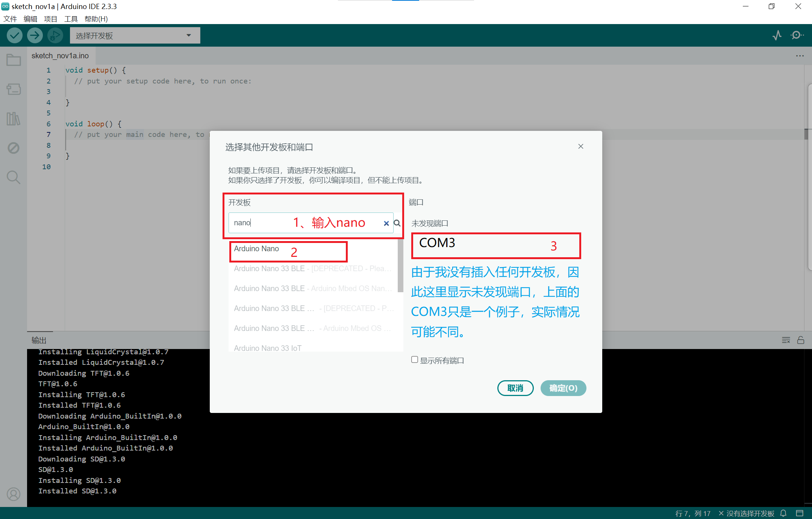Viewport: 812px width, 519px height.
Task: Open the 工具 menu
Action: (71, 19)
